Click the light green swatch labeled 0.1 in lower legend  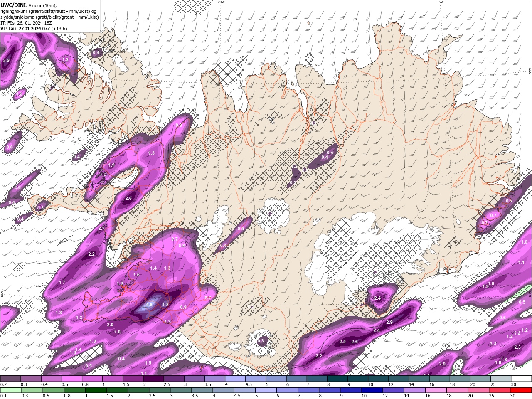coord(11,390)
